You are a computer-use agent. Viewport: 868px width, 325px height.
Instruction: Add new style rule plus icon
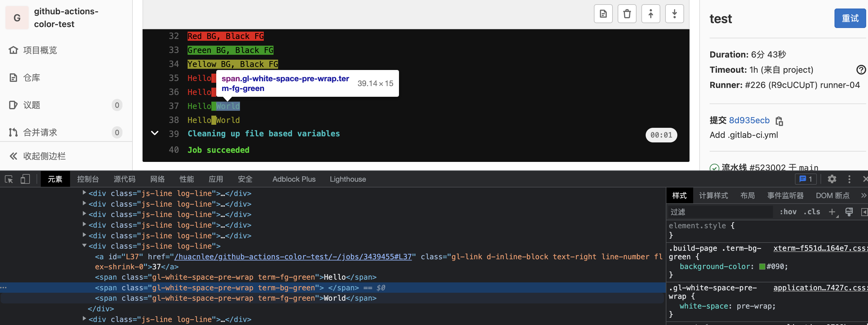tap(832, 212)
